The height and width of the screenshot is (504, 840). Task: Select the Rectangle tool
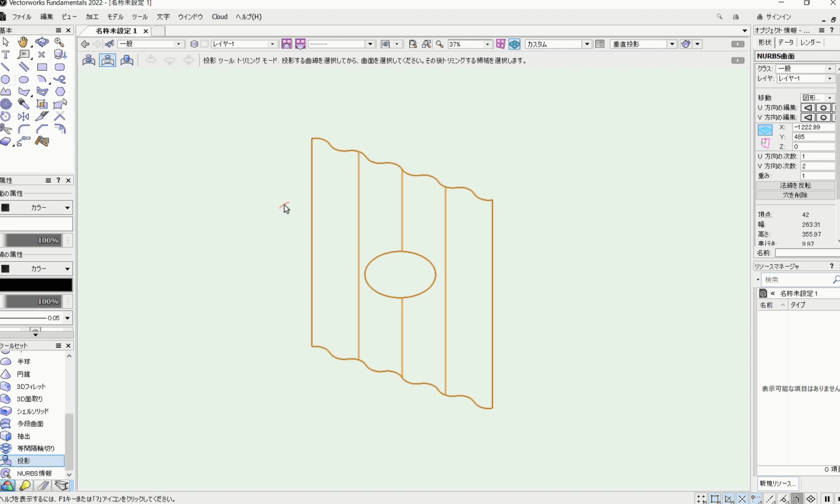click(42, 67)
